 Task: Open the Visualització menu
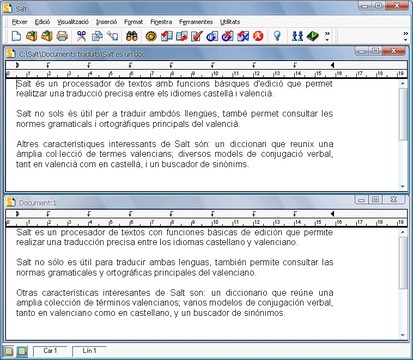click(x=73, y=22)
